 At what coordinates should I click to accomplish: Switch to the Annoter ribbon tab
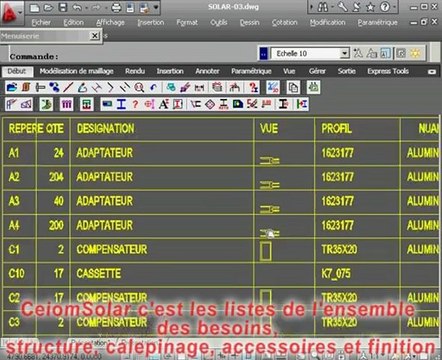coord(207,71)
